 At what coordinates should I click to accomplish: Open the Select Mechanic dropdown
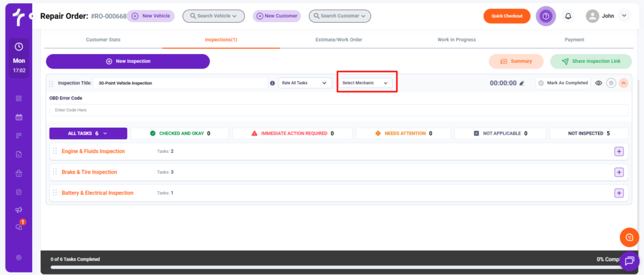pos(365,83)
